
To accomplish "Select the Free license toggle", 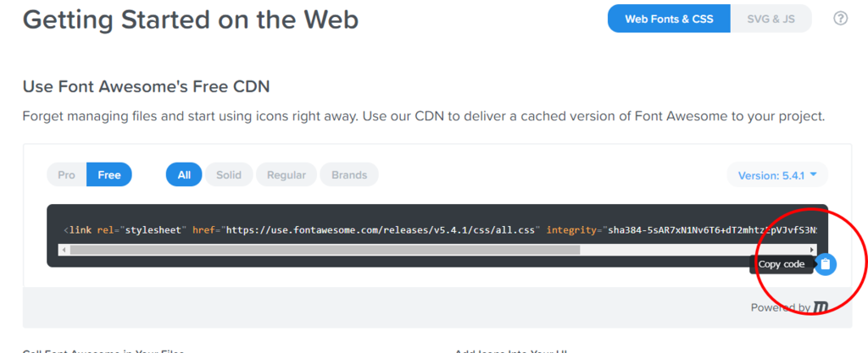I will pyautogui.click(x=109, y=174).
